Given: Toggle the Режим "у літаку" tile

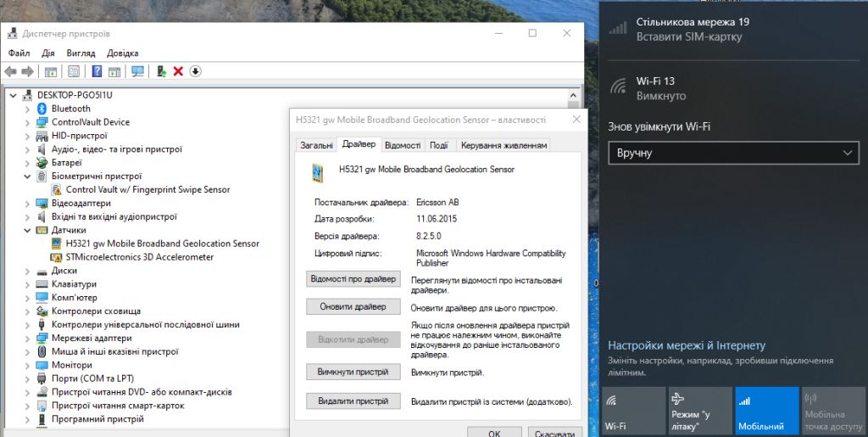Looking at the screenshot, I should (x=701, y=411).
